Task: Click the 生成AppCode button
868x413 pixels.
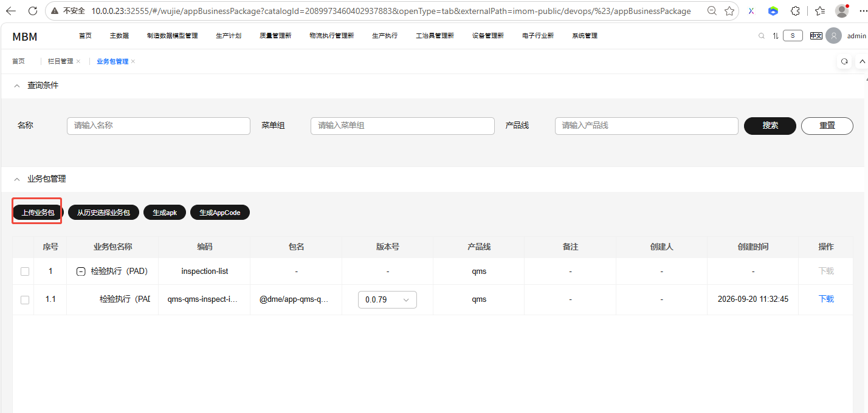Action: (220, 213)
